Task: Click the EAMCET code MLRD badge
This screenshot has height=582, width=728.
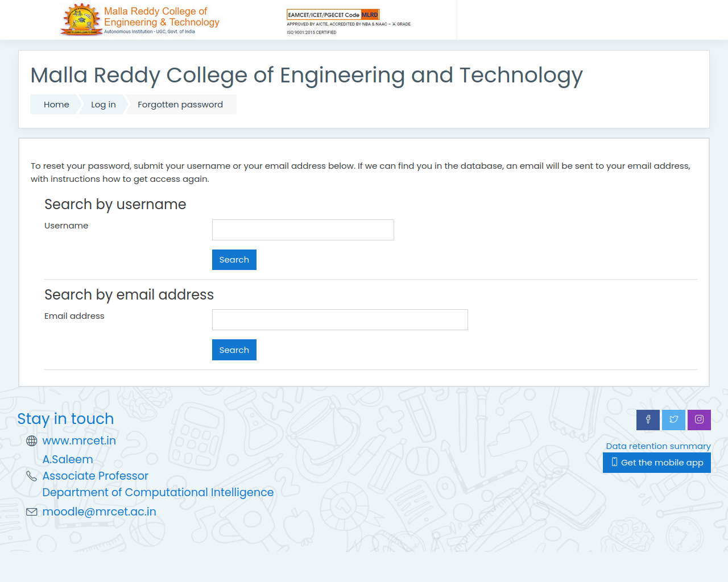Action: [333, 15]
